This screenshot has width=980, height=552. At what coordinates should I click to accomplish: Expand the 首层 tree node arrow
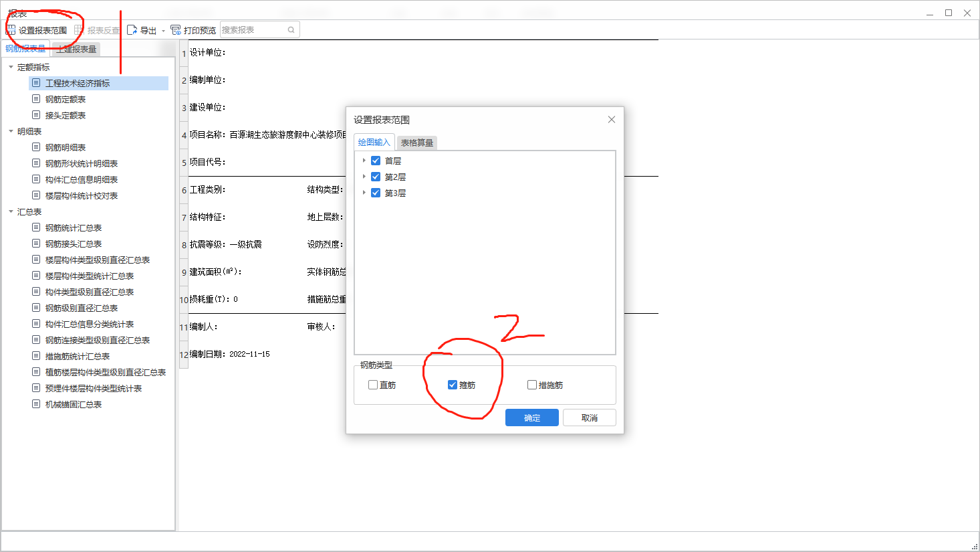coord(364,161)
